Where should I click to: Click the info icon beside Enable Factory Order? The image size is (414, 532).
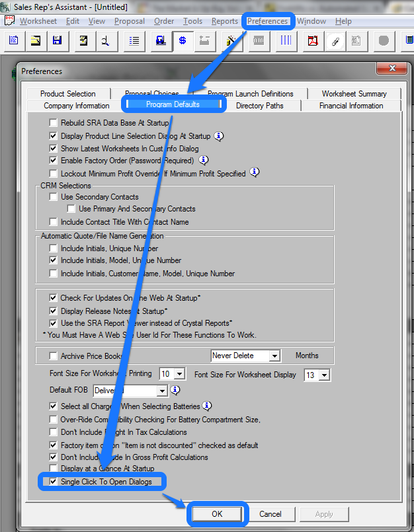tap(204, 160)
